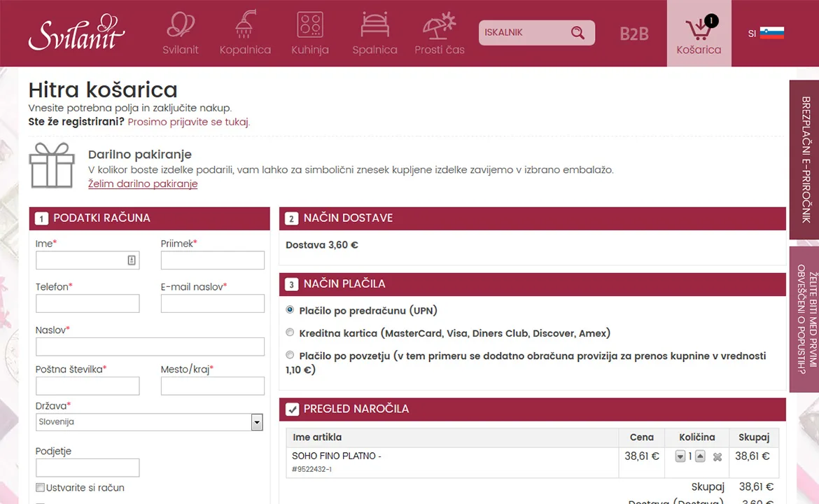
Task: Open the Spalnica bed category
Action: pos(374,33)
